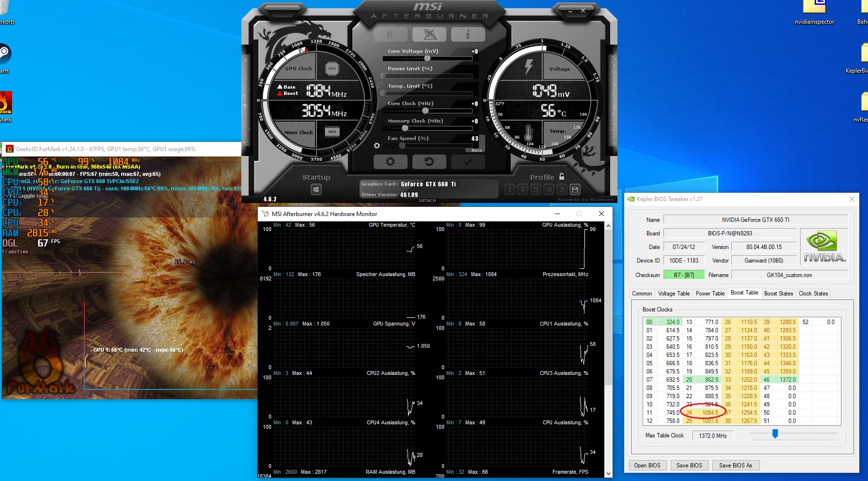The height and width of the screenshot is (481, 868).
Task: Click the NVIDIA logo in Kepler BIOS Tweaker
Action: 824,248
